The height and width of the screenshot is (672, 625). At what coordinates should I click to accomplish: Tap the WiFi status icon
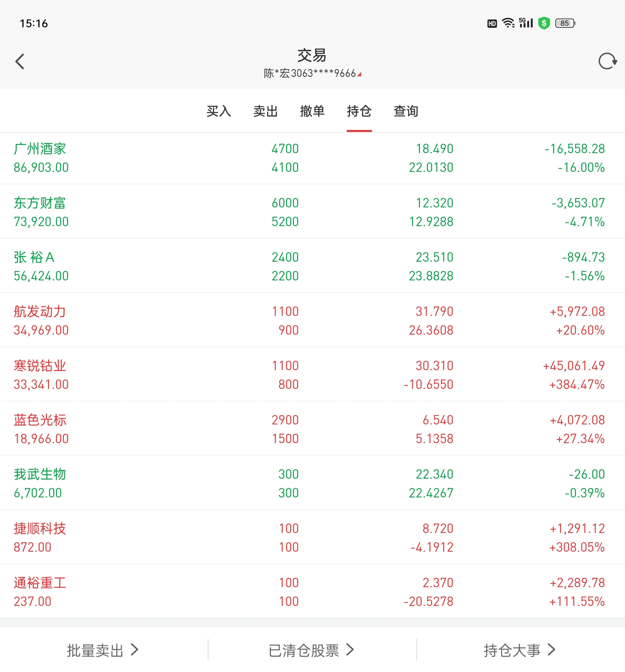click(508, 23)
